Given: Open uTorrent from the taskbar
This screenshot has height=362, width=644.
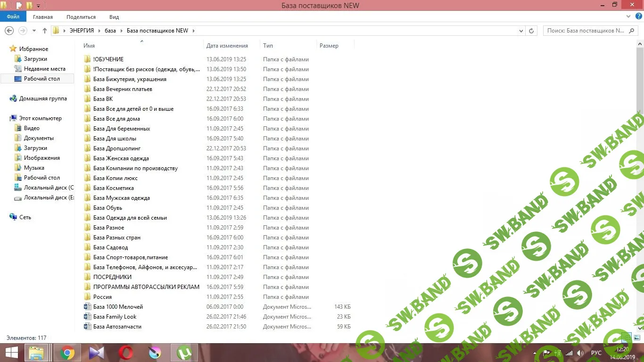Looking at the screenshot, I should 183,353.
